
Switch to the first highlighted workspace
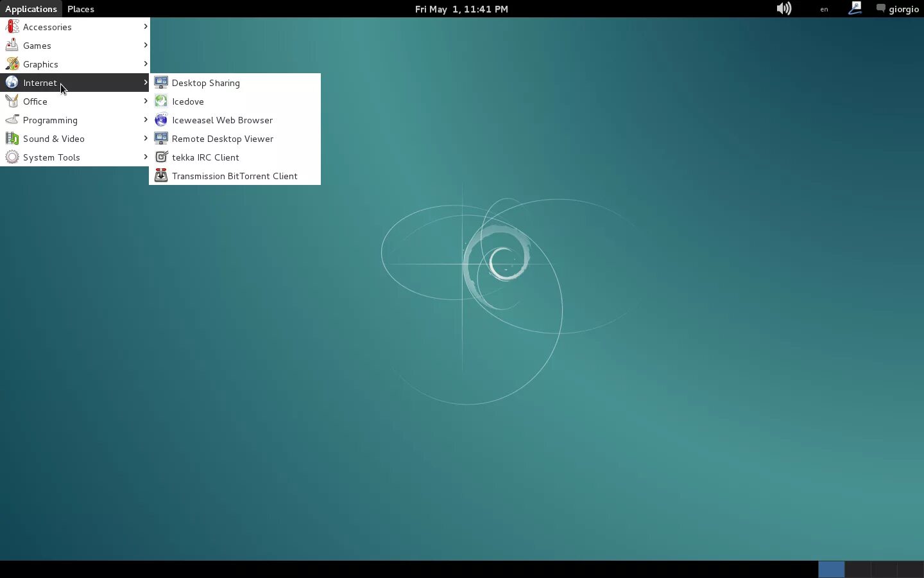click(x=831, y=570)
